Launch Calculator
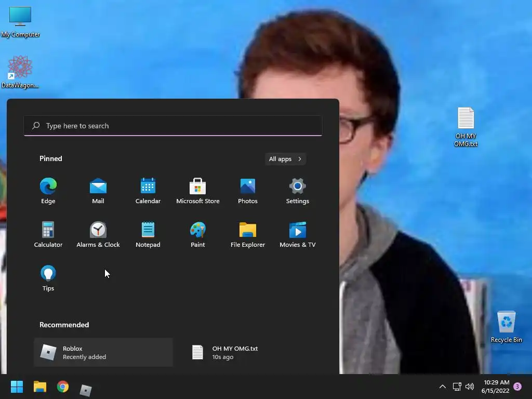Viewport: 532px width, 399px height. pyautogui.click(x=48, y=234)
